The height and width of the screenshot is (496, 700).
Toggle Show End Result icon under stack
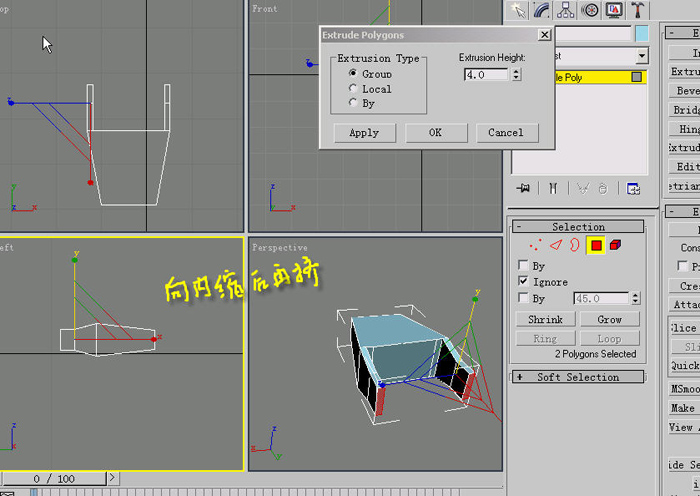553,188
